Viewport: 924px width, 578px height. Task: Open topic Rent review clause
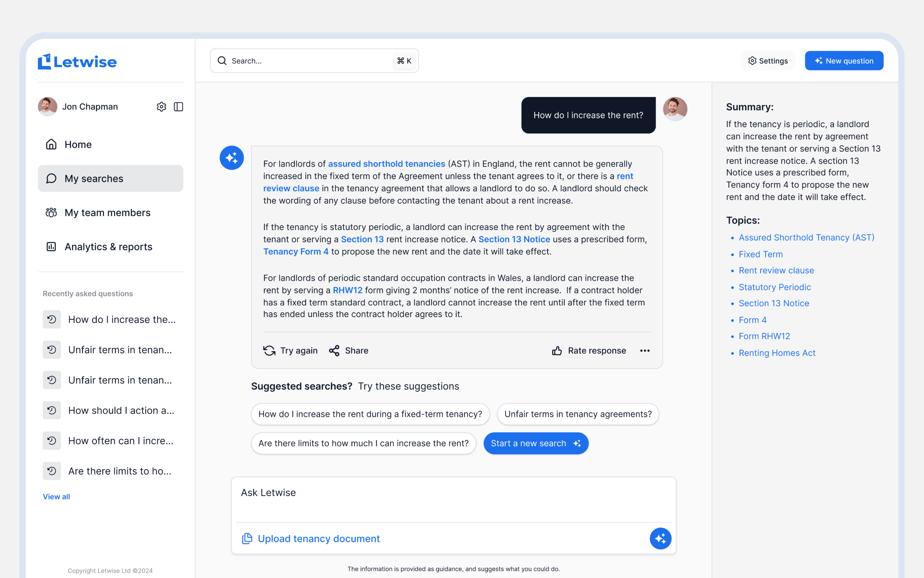pos(776,270)
